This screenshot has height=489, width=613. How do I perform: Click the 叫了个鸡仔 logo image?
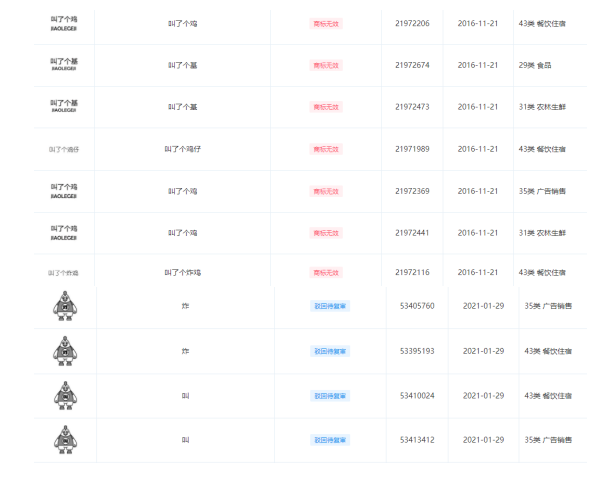(64, 149)
